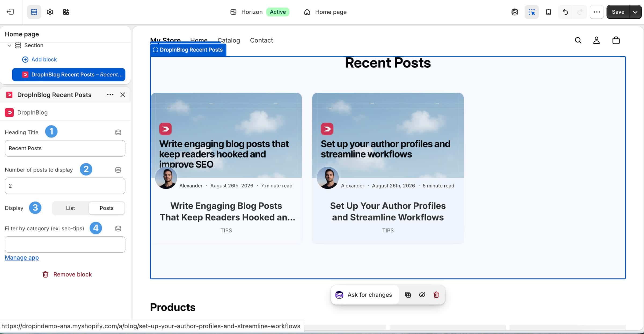Viewport: 644px width, 334px height.
Task: Switch to mobile preview icon
Action: 548,12
